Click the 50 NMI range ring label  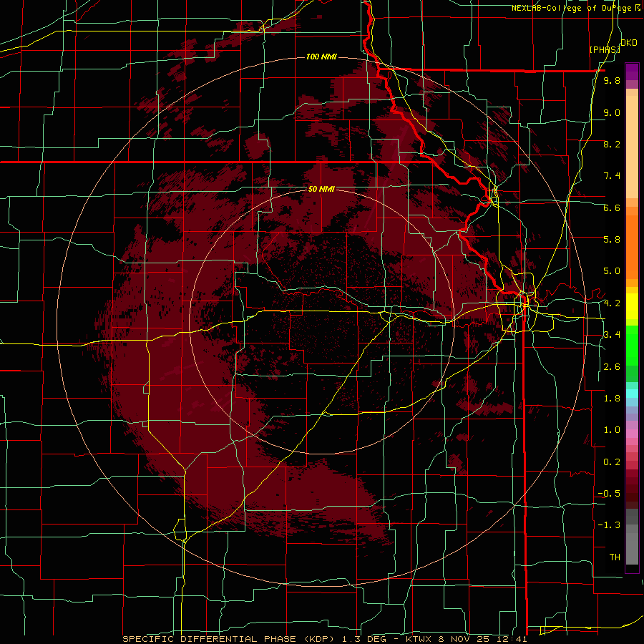(321, 189)
